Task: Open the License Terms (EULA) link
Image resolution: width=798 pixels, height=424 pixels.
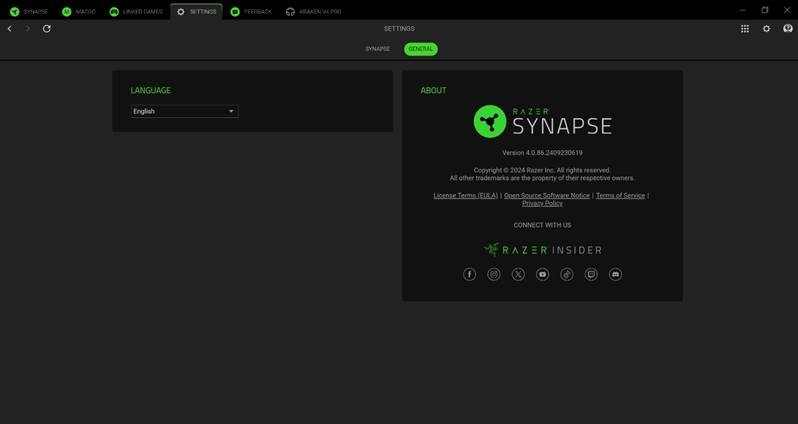Action: tap(466, 195)
